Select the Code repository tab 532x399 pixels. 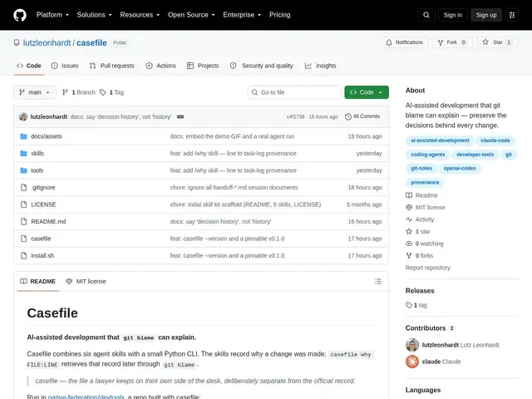point(29,66)
